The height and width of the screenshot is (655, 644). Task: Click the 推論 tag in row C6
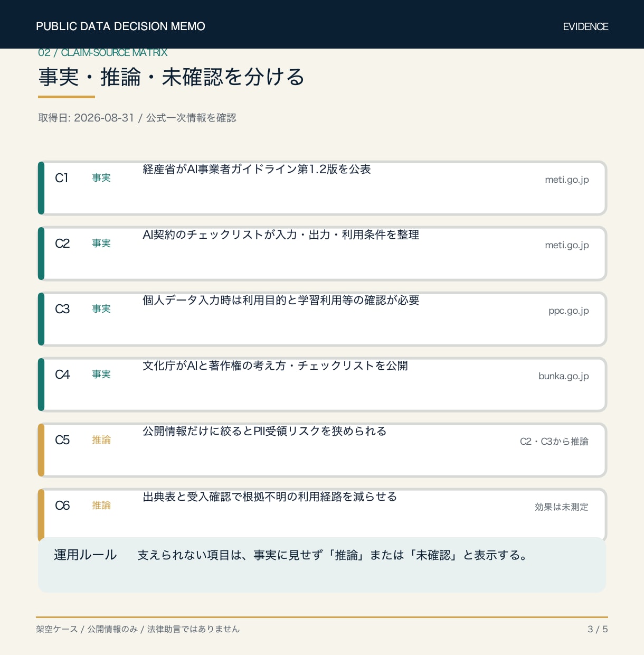point(101,506)
